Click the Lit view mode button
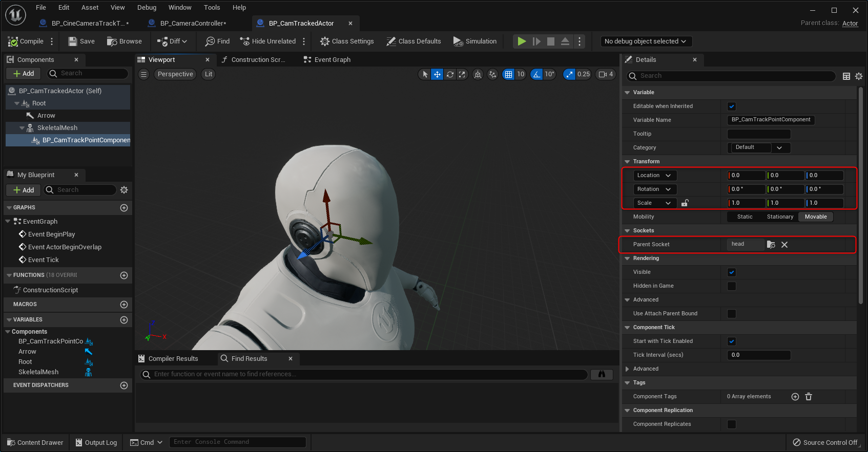Screen dimensions: 868x452 (209, 74)
